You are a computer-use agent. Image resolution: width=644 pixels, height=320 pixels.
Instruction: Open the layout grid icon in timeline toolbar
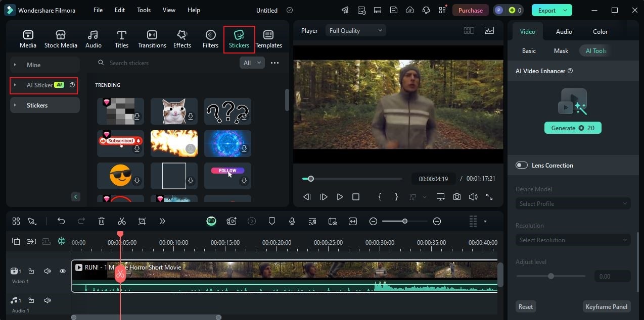16,221
